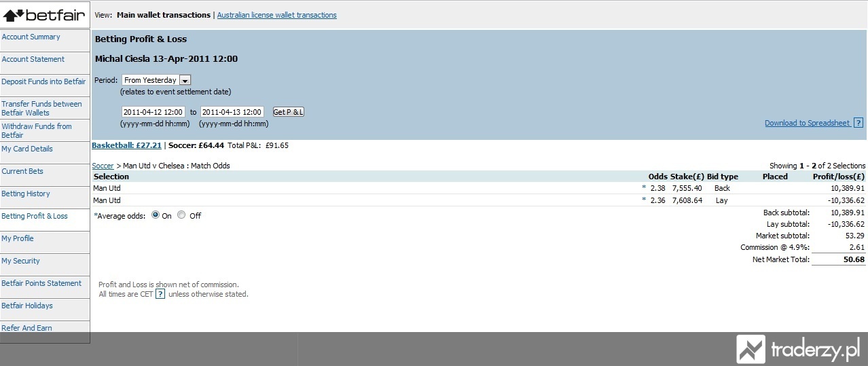Screen dimensions: 868x366
Task: Open Betfair Holidays
Action: 27,306
